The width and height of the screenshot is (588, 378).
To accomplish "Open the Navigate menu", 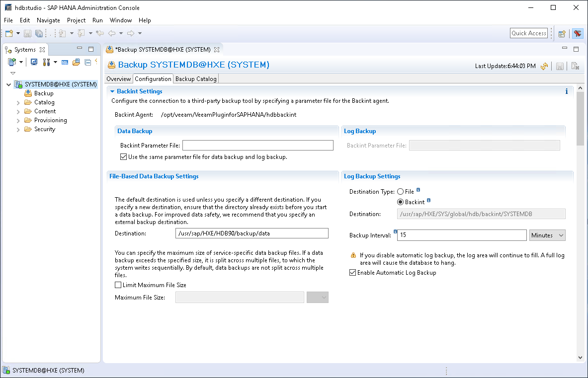I will click(48, 20).
